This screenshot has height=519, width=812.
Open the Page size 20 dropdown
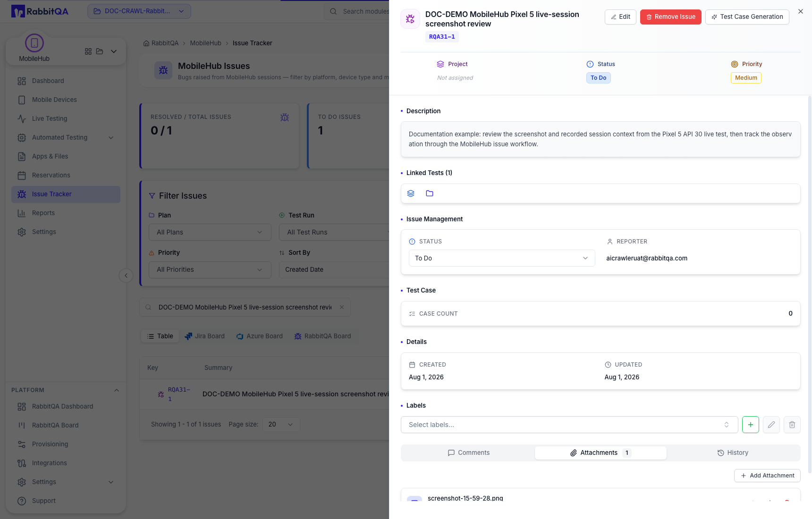[281, 425]
